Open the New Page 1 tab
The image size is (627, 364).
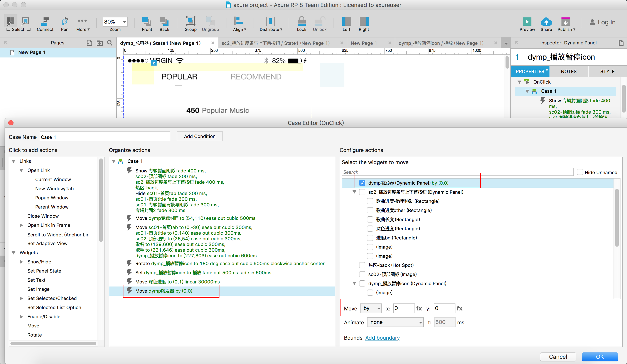point(364,43)
